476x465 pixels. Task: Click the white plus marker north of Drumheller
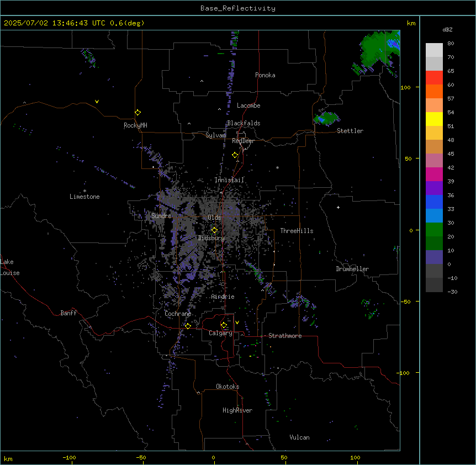click(x=338, y=207)
